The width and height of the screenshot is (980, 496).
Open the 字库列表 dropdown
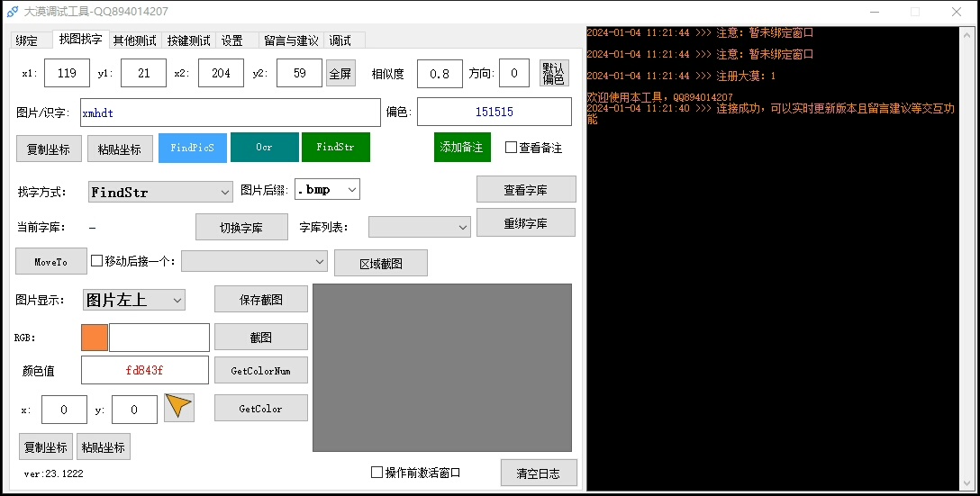coord(420,227)
